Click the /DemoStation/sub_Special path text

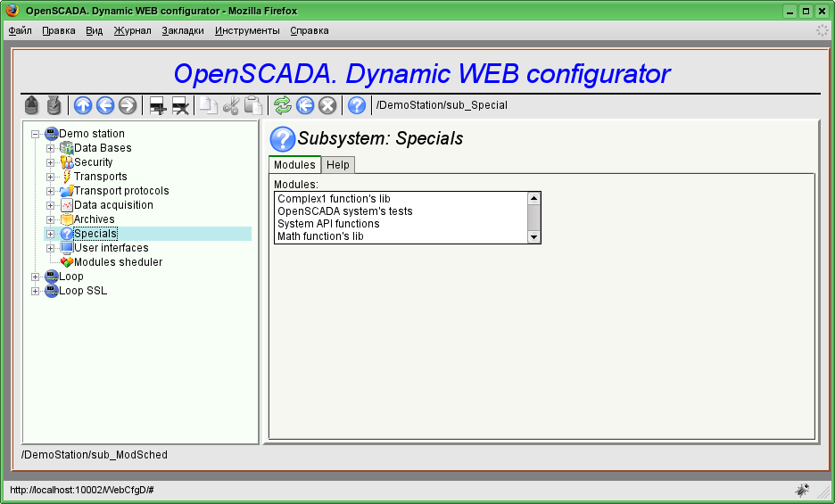[x=442, y=105]
